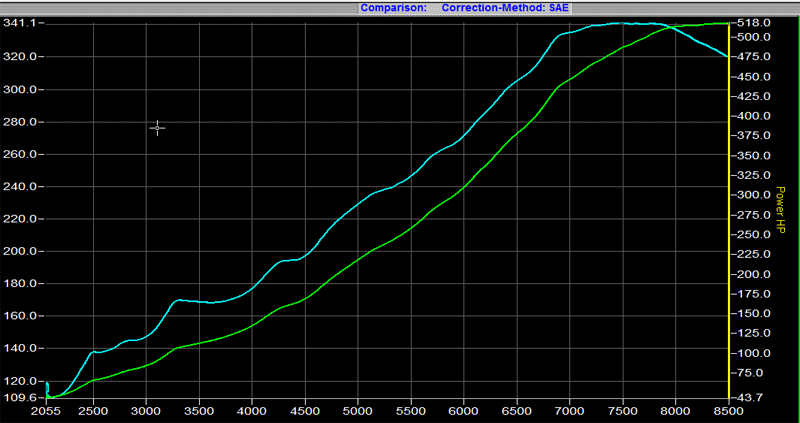Click the "Comparison:" title text
This screenshot has height=423, width=800.
point(398,7)
